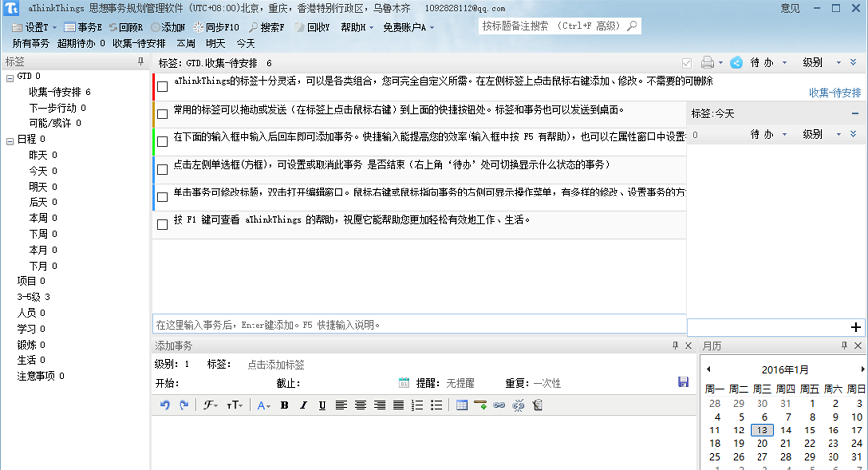Image resolution: width=868 pixels, height=470 pixels.
Task: Toggle italic formatting
Action: tap(303, 405)
